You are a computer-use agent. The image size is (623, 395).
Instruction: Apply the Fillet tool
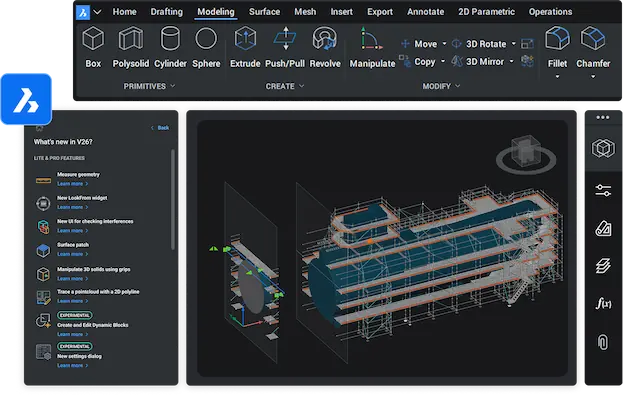tap(557, 47)
